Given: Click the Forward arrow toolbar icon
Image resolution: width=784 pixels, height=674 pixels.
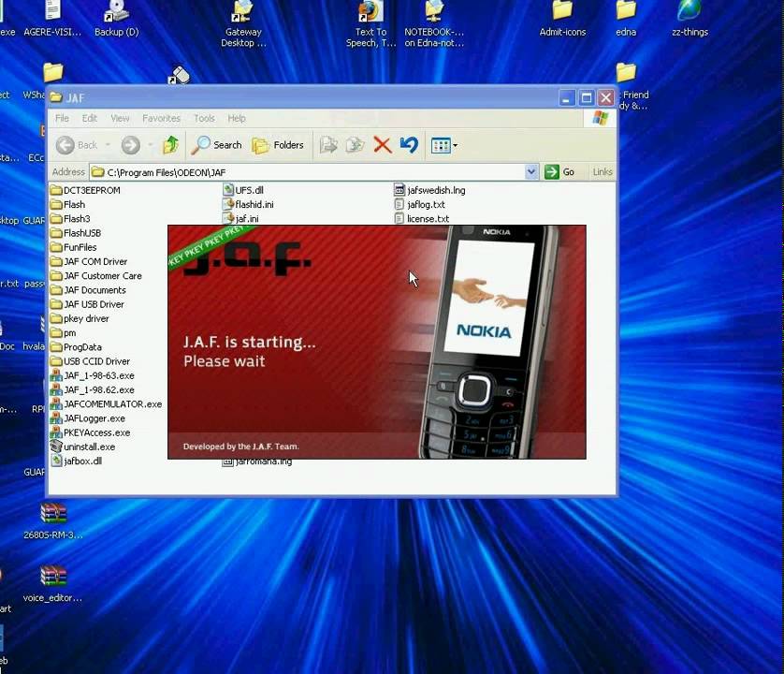Looking at the screenshot, I should [130, 145].
